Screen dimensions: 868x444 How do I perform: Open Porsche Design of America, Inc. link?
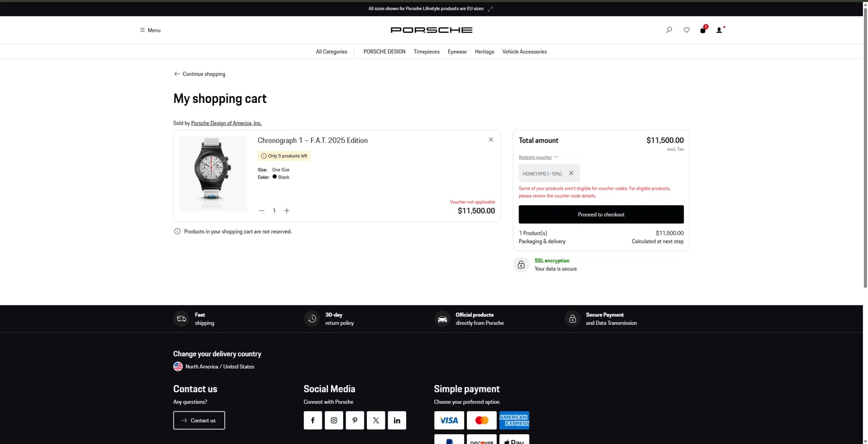click(x=226, y=123)
